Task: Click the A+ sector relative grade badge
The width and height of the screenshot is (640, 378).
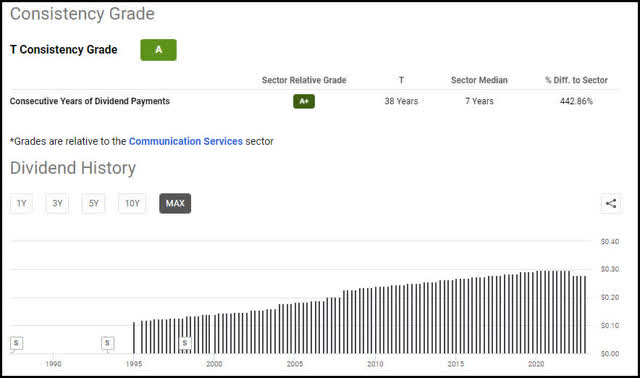Action: coord(304,101)
